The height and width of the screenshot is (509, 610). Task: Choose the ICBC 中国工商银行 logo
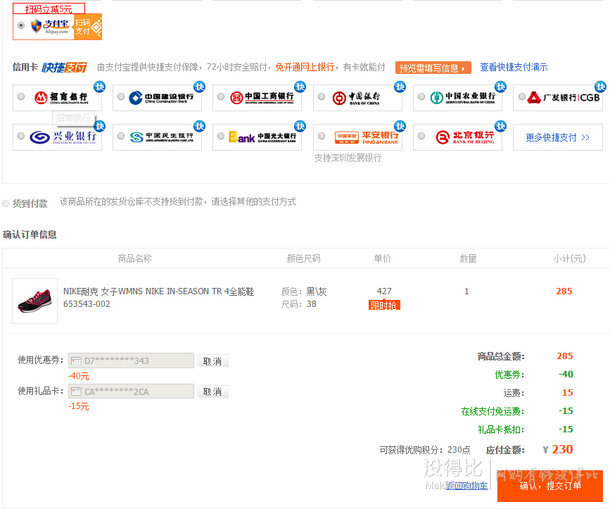[256, 98]
